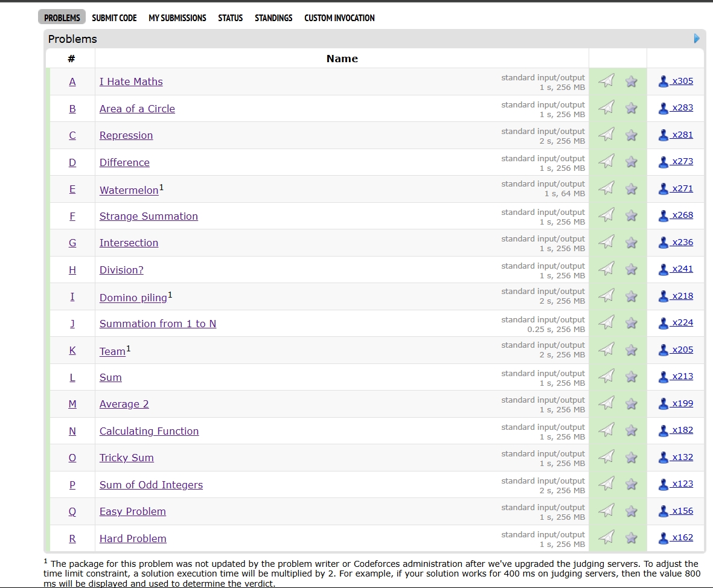The height and width of the screenshot is (588, 713).
Task: View x305 solvers of I Hate Maths
Action: 676,81
